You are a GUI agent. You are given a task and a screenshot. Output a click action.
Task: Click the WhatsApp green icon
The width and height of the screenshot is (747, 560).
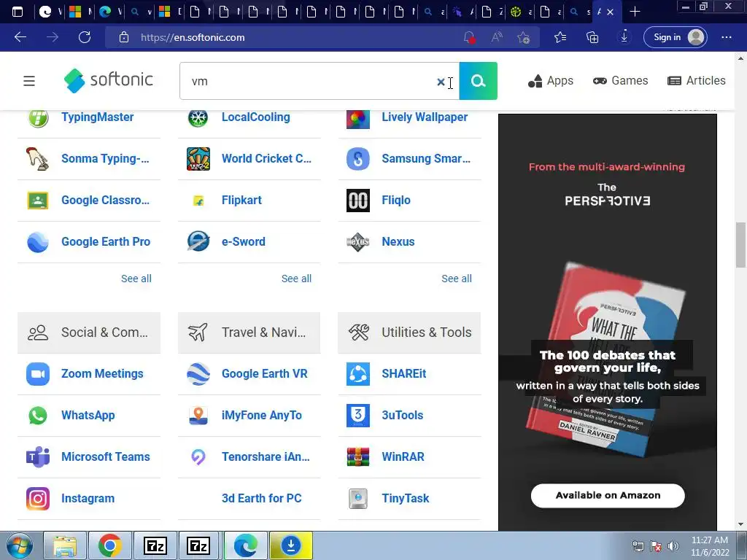click(38, 415)
